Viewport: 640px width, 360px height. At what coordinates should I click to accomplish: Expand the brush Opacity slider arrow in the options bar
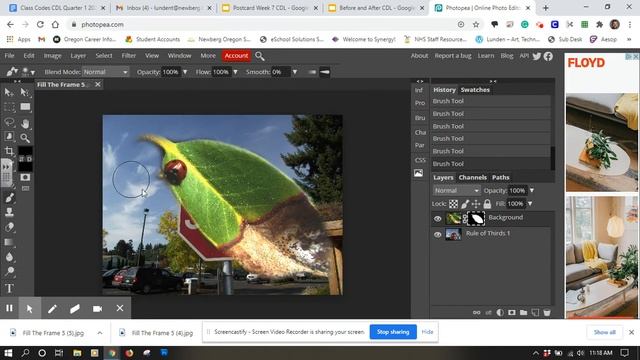(185, 72)
